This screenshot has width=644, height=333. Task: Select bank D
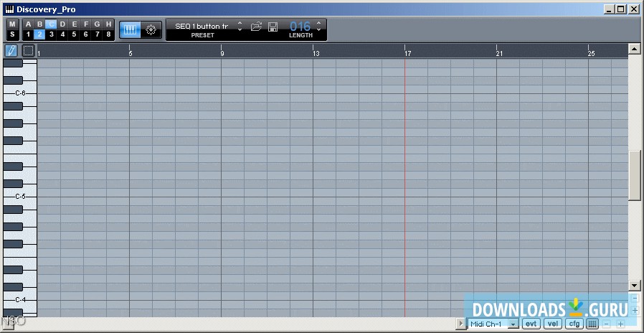pyautogui.click(x=62, y=24)
